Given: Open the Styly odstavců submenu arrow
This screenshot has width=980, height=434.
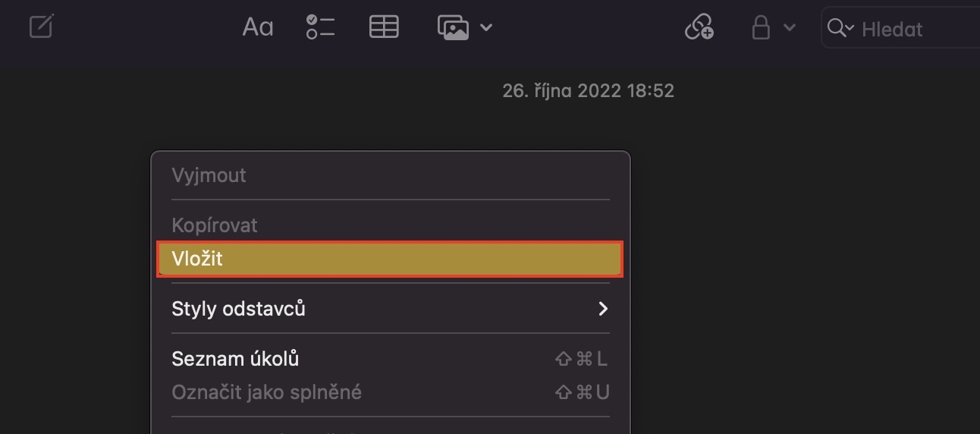Looking at the screenshot, I should (x=603, y=309).
